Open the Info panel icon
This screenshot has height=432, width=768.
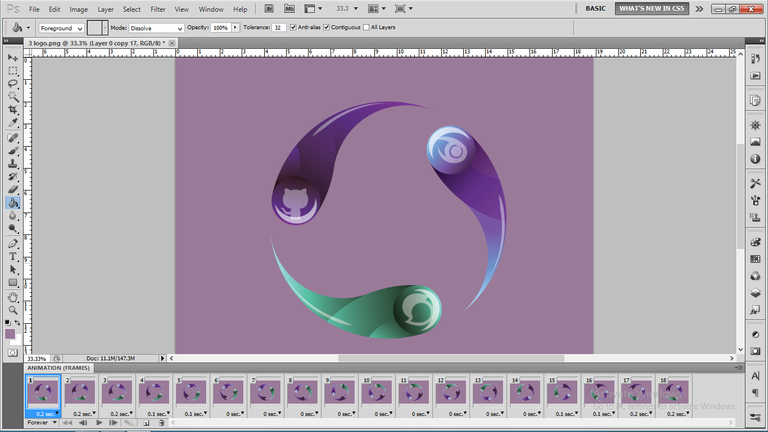pyautogui.click(x=755, y=159)
